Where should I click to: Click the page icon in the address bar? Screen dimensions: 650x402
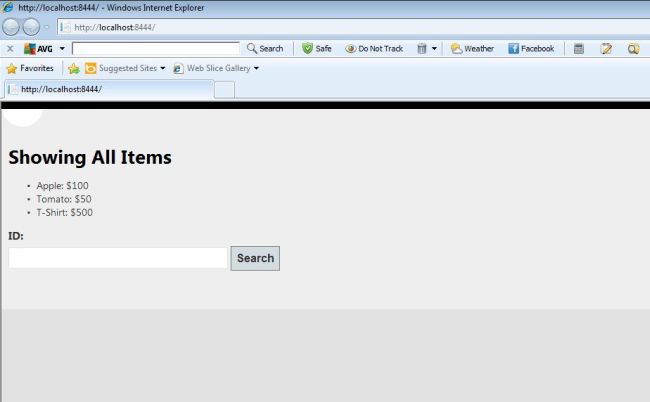click(65, 27)
